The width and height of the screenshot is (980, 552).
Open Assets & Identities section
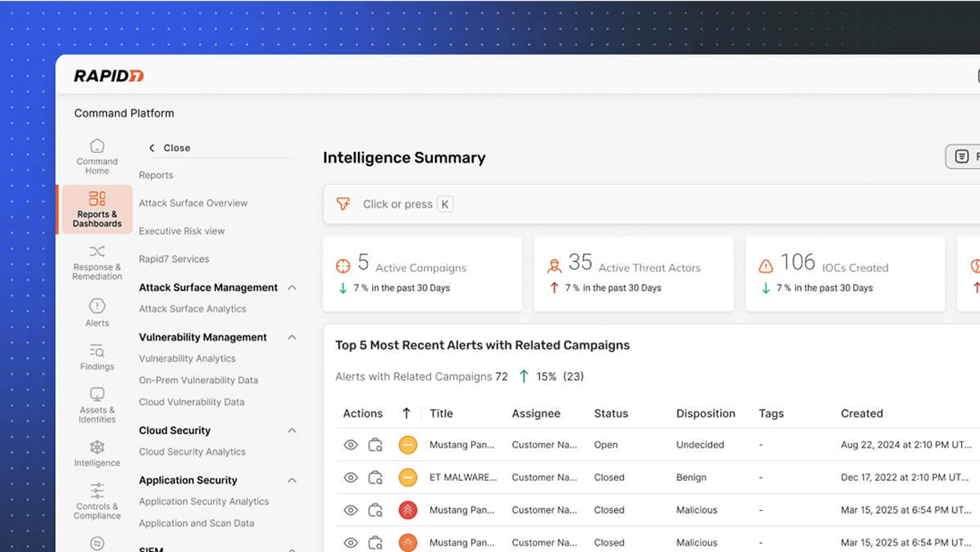tap(97, 405)
